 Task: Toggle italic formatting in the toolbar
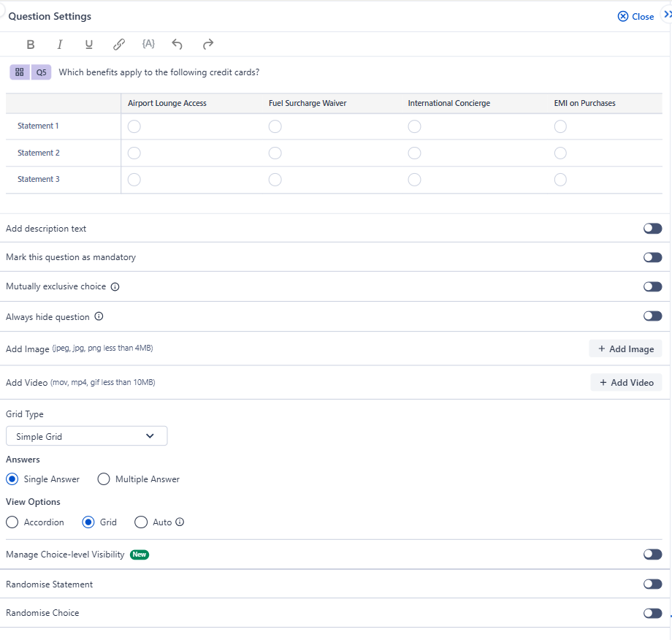[60, 45]
